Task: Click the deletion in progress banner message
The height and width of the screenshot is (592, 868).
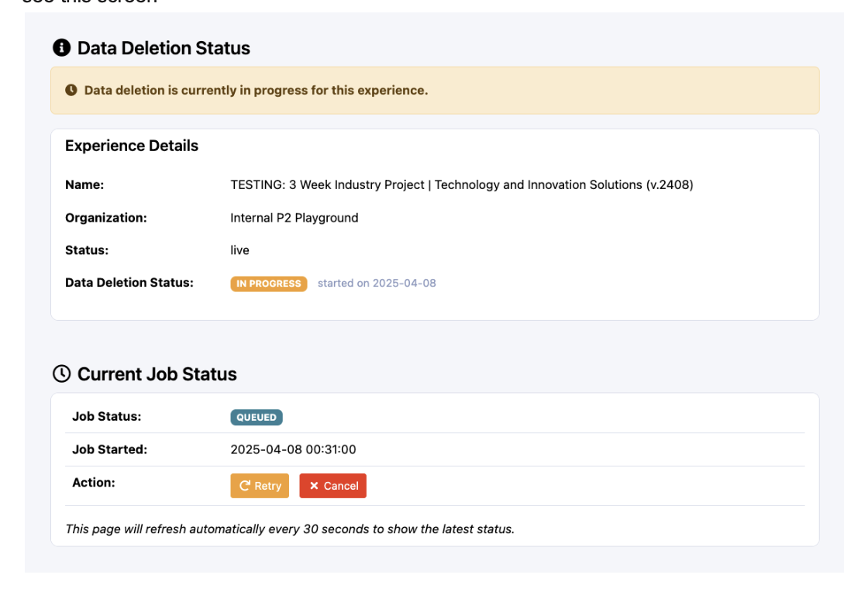Action: [x=256, y=91]
